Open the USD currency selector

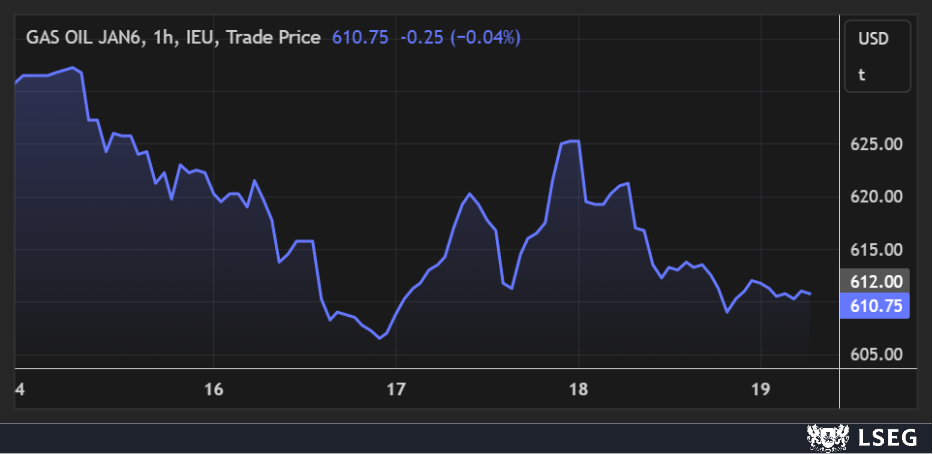872,39
